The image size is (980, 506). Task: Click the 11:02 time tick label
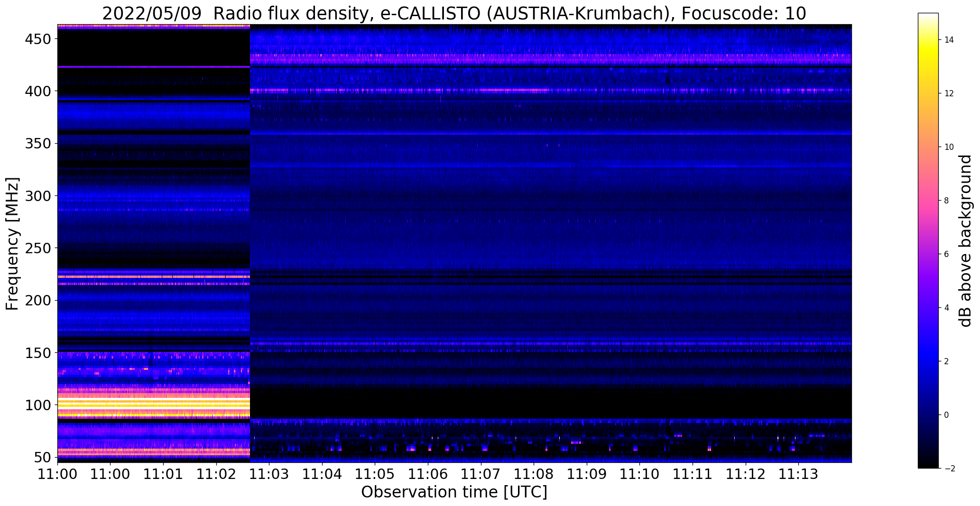click(216, 474)
